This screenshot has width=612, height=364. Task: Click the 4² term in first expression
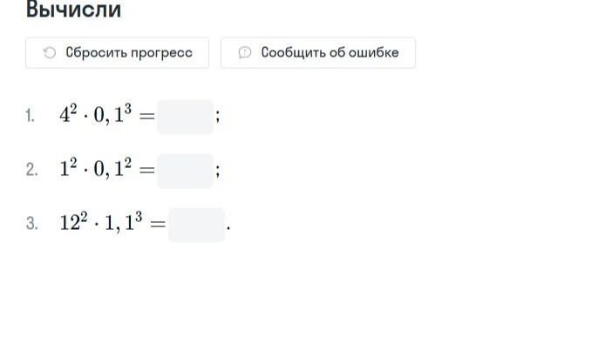pyautogui.click(x=68, y=114)
